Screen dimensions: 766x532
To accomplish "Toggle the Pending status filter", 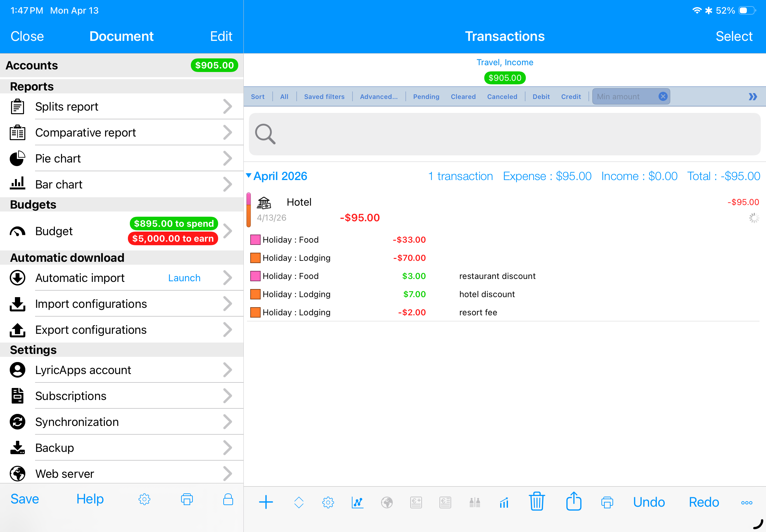I will [426, 97].
